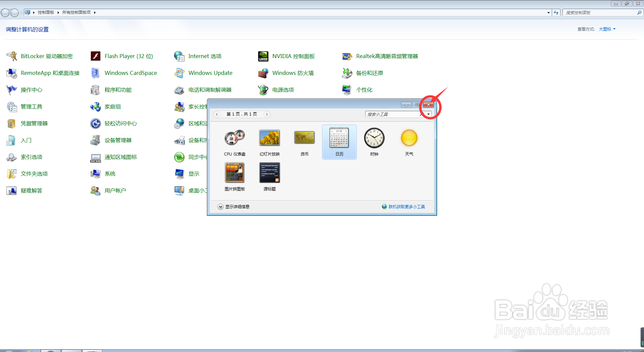Go to next gadget page arrow
This screenshot has height=352, width=644.
[x=267, y=114]
